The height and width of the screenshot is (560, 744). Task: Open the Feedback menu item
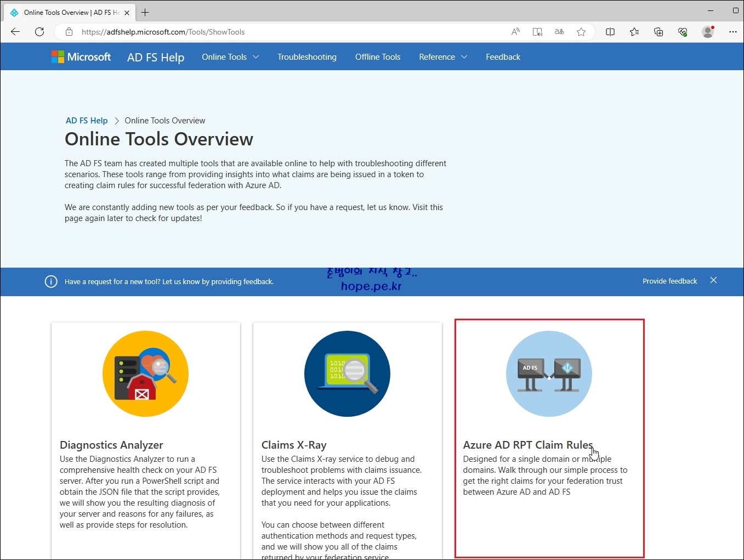503,57
